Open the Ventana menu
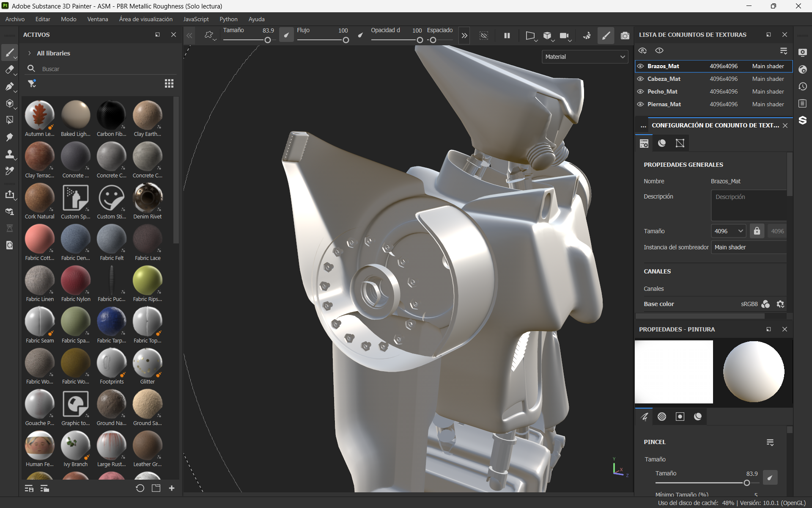The height and width of the screenshot is (508, 812). point(98,19)
